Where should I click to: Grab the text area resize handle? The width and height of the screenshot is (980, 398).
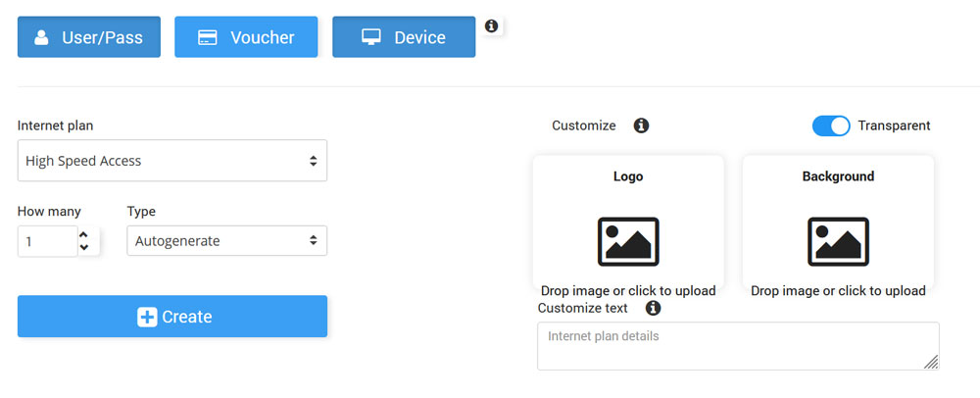coord(931,362)
